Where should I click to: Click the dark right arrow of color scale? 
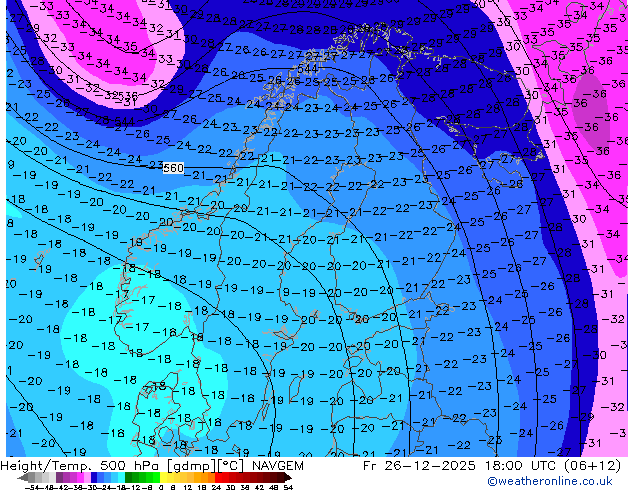coord(288,477)
